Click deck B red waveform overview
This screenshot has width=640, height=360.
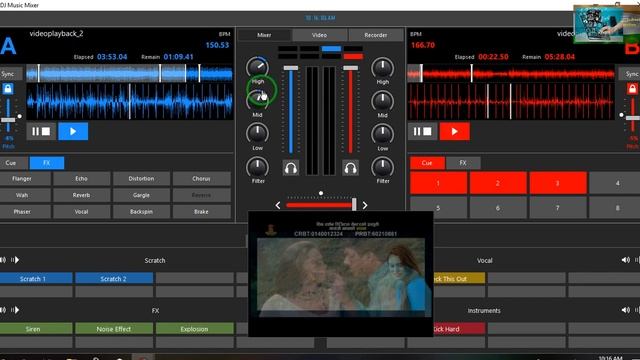511,74
